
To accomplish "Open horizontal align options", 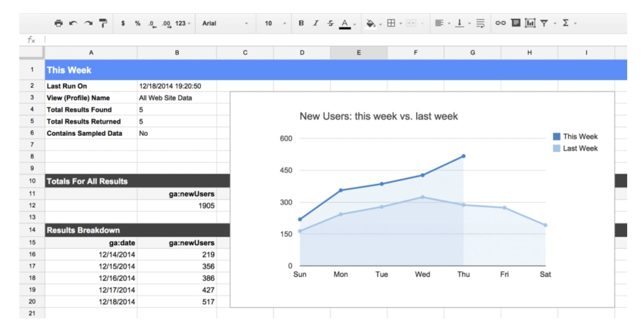I will [439, 23].
